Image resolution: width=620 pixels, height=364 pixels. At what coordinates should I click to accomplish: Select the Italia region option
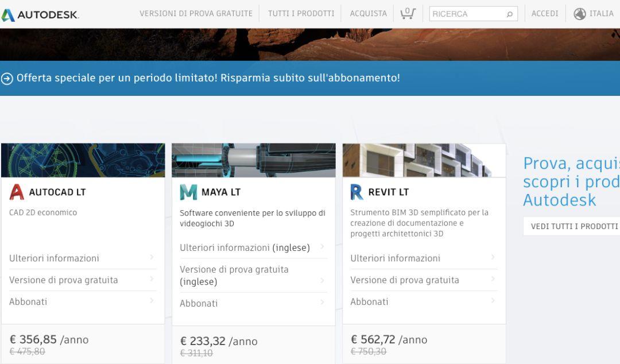coord(602,13)
